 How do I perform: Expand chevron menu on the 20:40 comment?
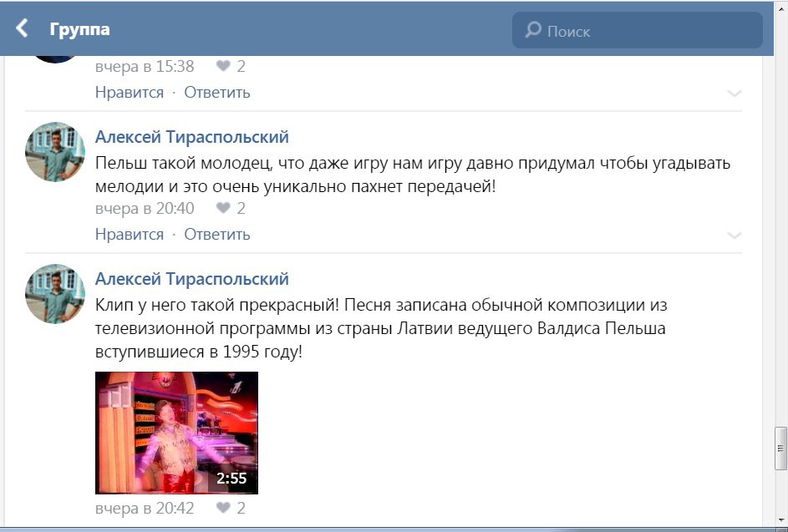click(734, 235)
